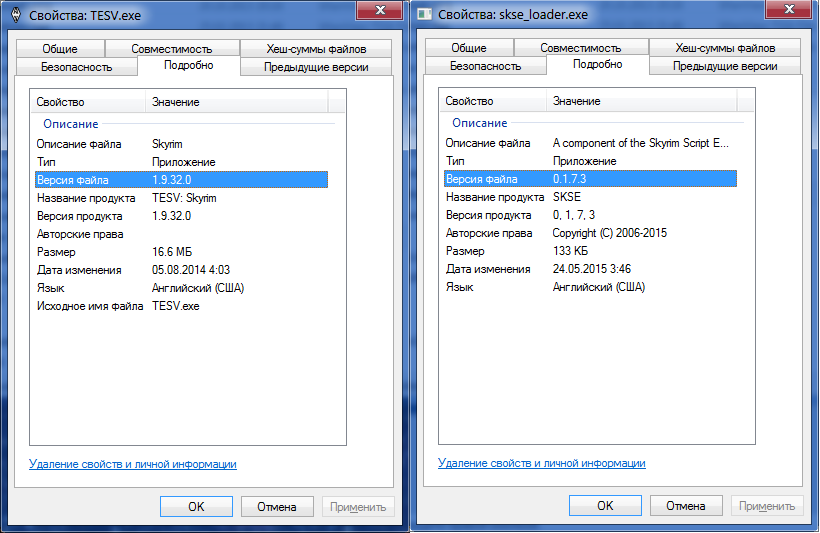Click Отмена in skse_loader.exe properties
Image resolution: width=820 pixels, height=533 pixels.
coord(686,505)
